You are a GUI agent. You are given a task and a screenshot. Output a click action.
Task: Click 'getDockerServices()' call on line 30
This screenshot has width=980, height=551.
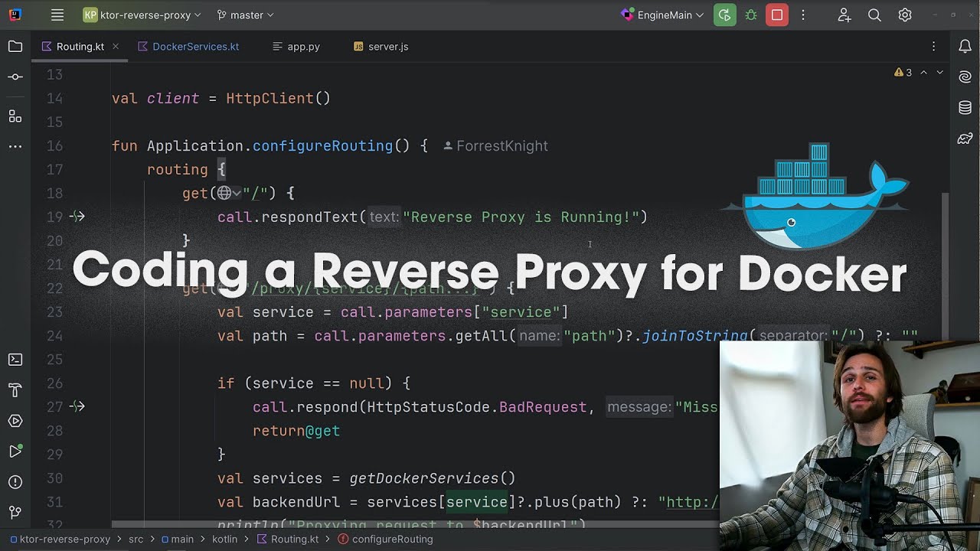click(x=433, y=478)
